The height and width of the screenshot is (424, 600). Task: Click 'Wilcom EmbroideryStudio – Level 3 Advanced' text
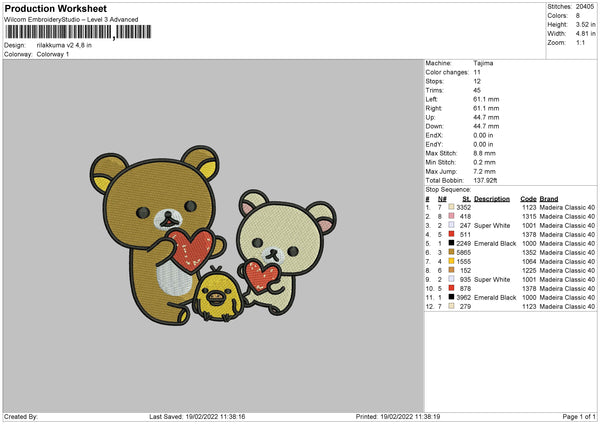71,20
